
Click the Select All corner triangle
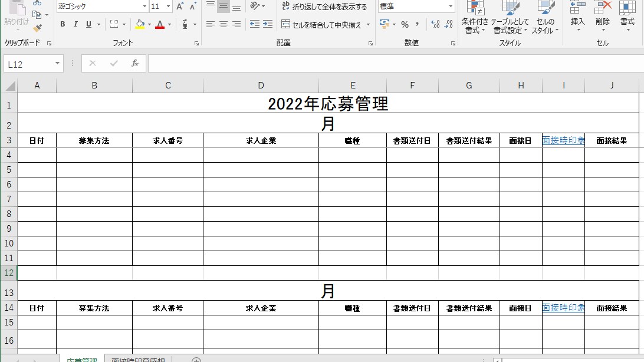(9, 85)
